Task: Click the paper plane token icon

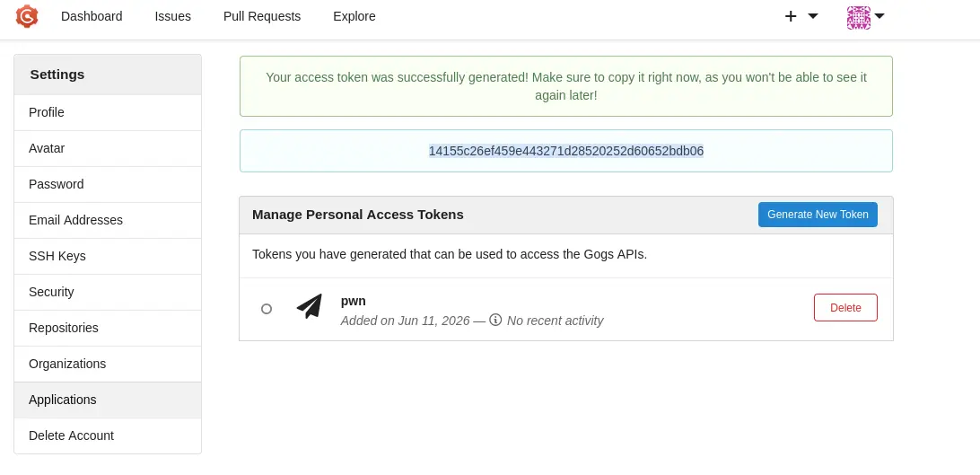Action: pos(310,306)
